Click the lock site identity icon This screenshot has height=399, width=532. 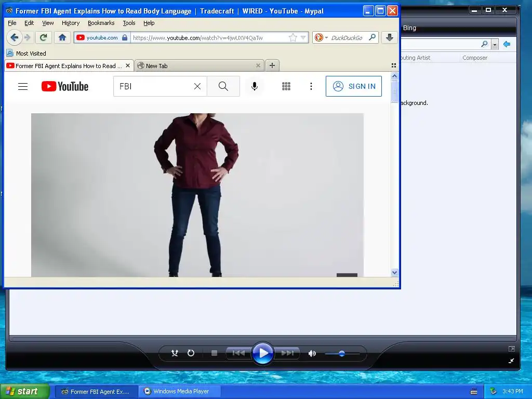click(125, 37)
